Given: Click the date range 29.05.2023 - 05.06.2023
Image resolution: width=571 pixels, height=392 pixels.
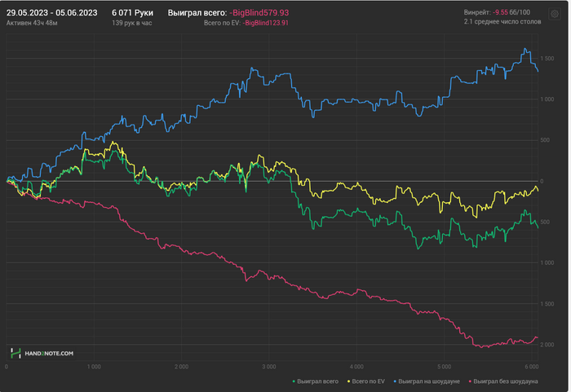Looking at the screenshot, I should coord(52,13).
